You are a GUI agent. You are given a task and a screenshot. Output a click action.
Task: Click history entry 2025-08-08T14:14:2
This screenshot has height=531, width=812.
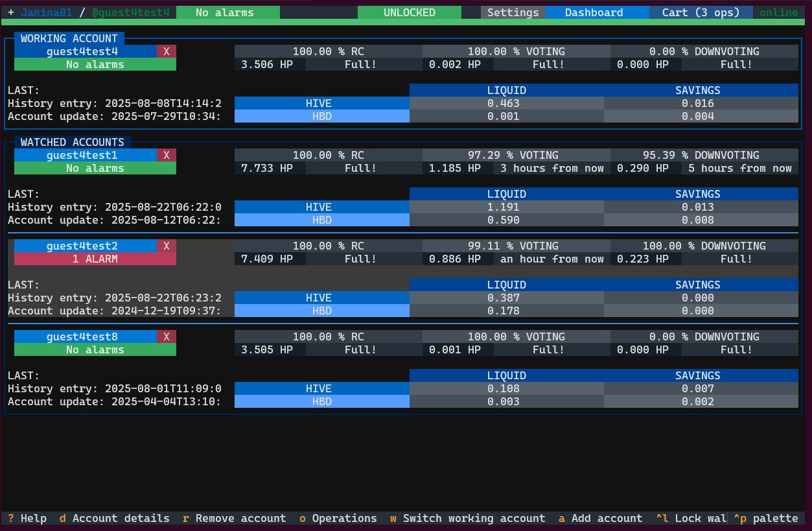[115, 103]
